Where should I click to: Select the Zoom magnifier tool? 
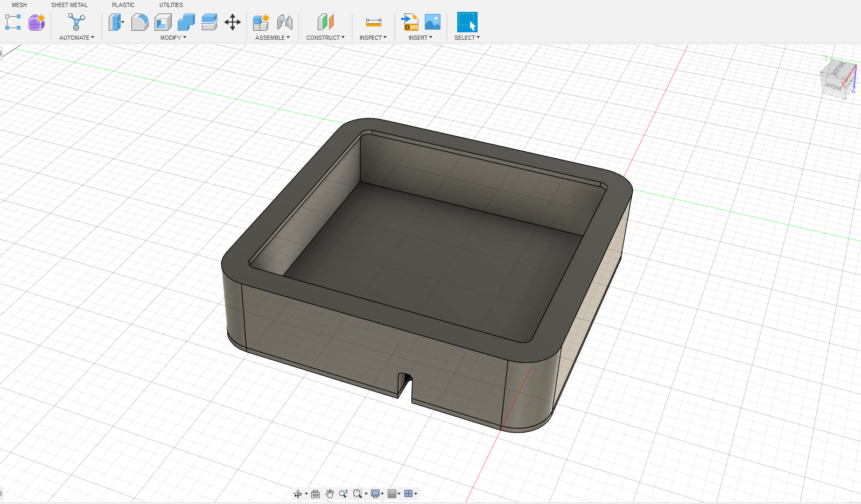pyautogui.click(x=343, y=494)
